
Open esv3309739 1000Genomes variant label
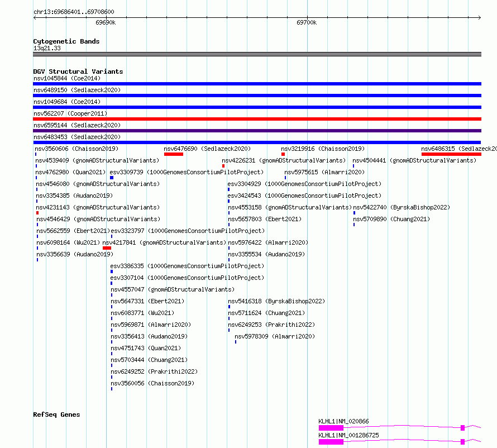(187, 172)
